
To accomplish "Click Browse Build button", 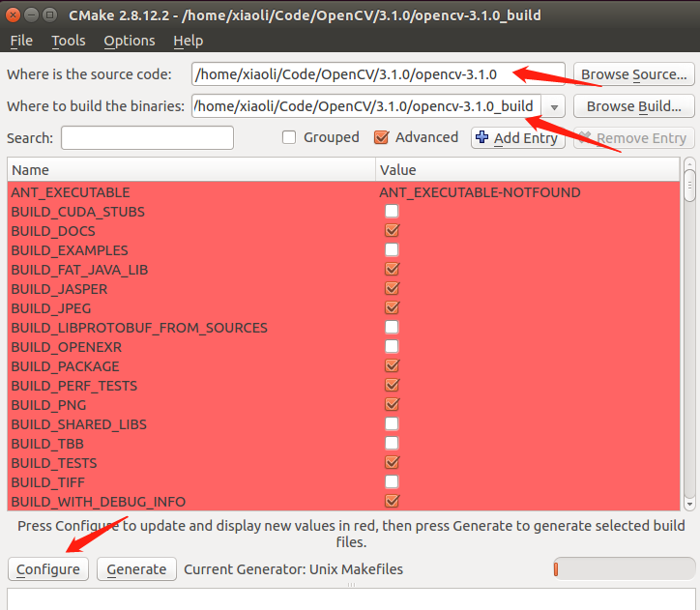I will (634, 106).
